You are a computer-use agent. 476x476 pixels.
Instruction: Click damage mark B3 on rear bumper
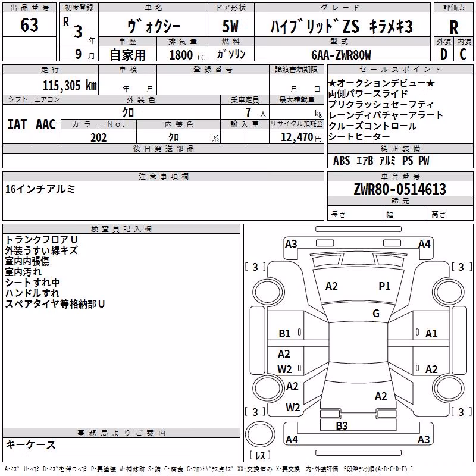(x=342, y=425)
